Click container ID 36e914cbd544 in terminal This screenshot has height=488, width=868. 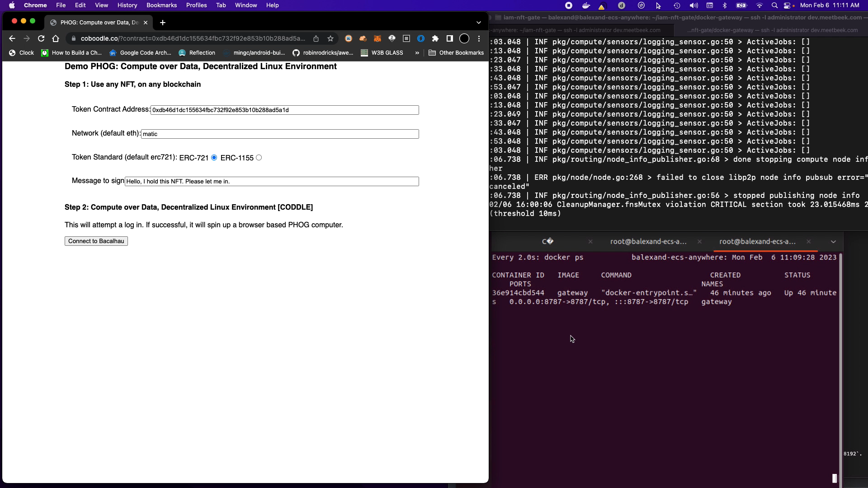[x=518, y=293]
